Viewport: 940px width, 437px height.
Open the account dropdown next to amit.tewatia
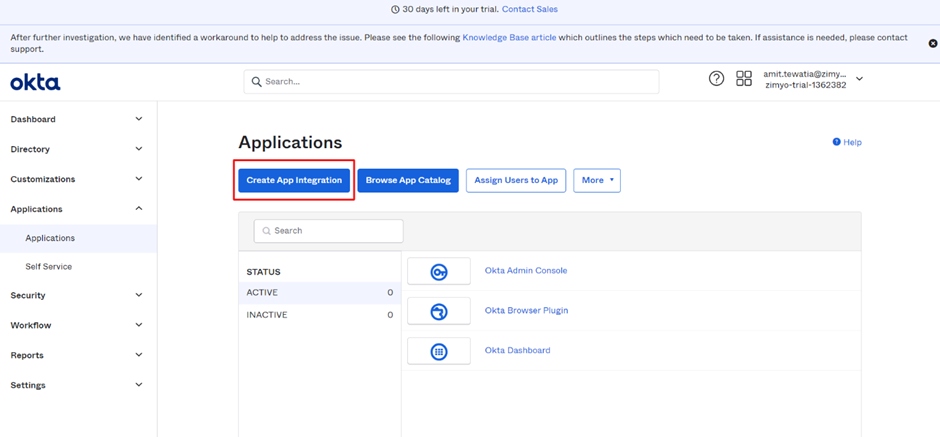(x=859, y=79)
